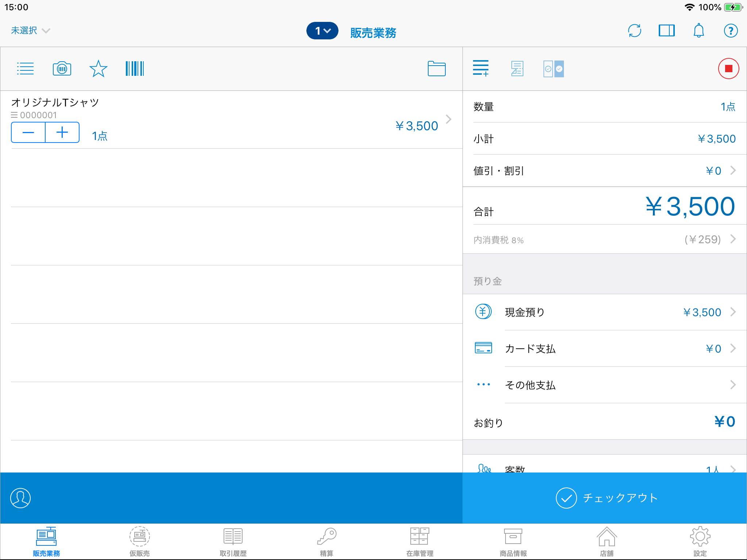
Task: Switch to 仮販売 tab
Action: (140, 542)
